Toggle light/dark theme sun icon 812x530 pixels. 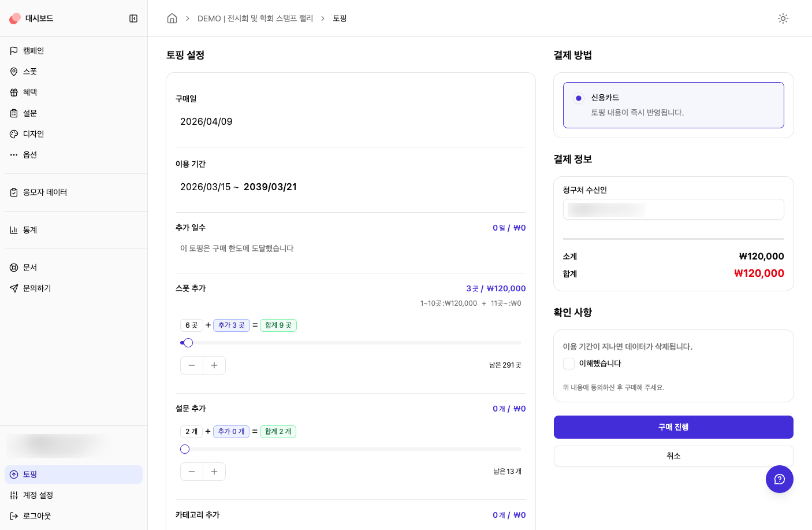[783, 18]
